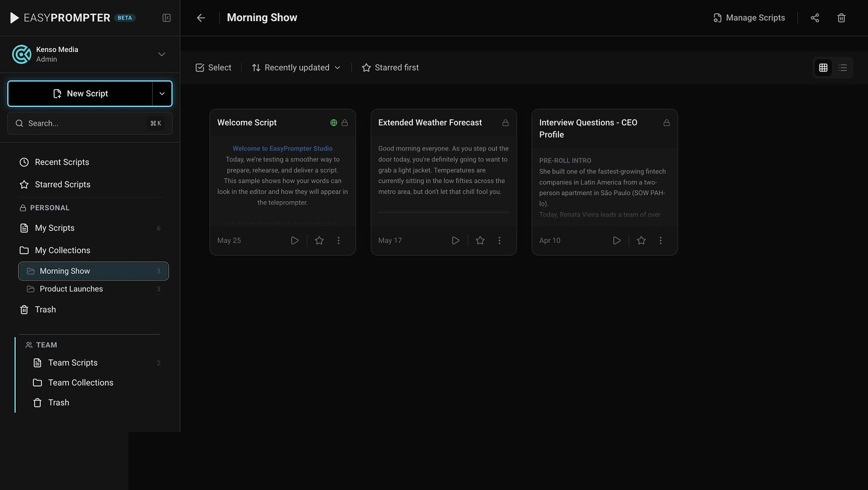Click the Extended Weather Forecast title
The image size is (868, 490).
pos(430,123)
